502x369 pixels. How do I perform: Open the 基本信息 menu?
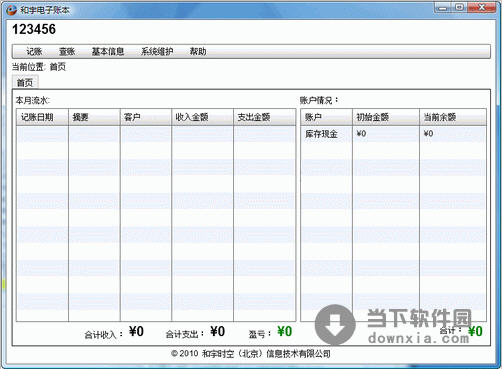pos(108,52)
